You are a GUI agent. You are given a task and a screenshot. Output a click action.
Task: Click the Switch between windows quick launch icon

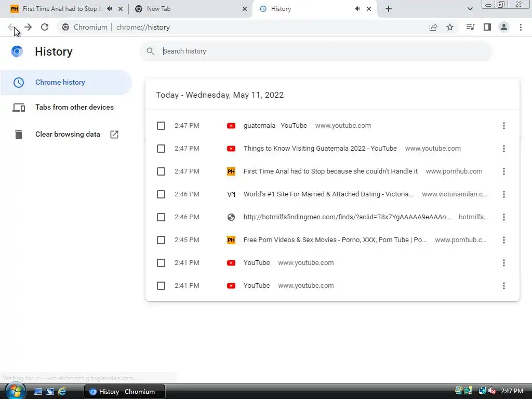tap(50, 392)
